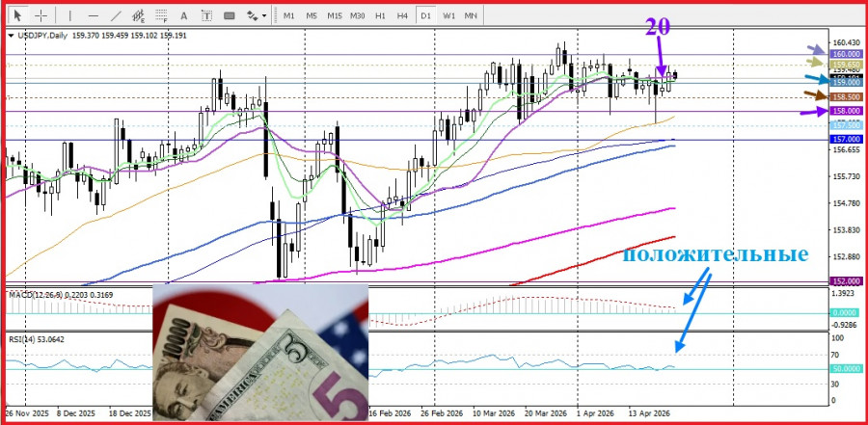Switch chart to W1 timeframe
This screenshot has width=868, height=425.
click(x=448, y=15)
